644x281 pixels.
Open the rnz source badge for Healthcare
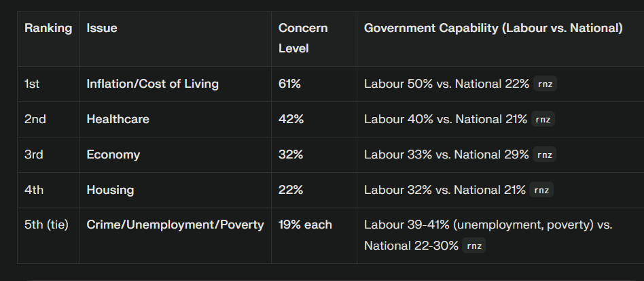click(543, 120)
